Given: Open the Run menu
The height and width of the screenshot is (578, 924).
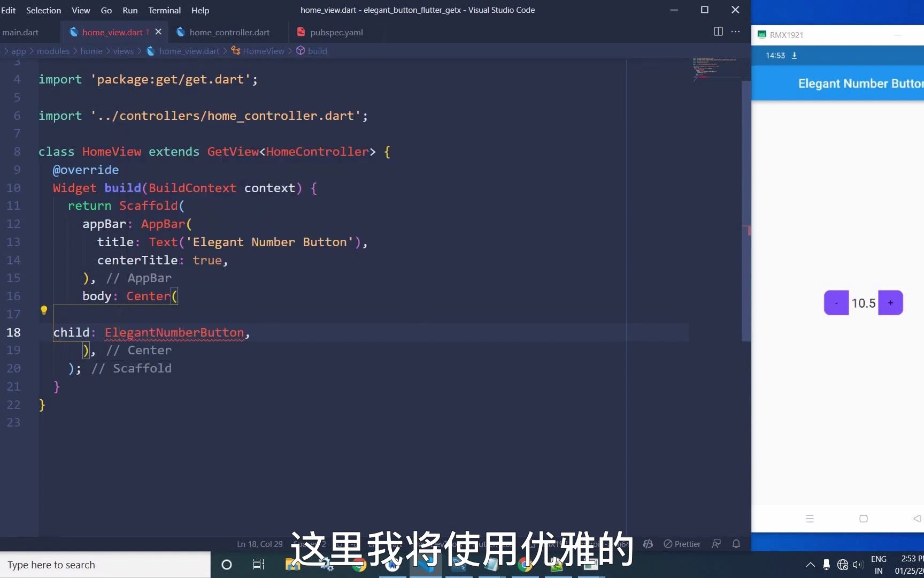Looking at the screenshot, I should tap(130, 10).
